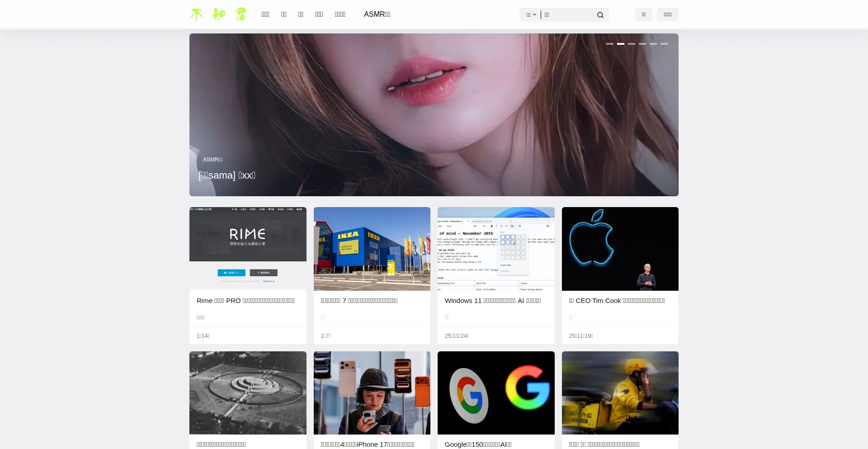Click the '1 7' date on IKEA card
The image size is (868, 449).
(325, 336)
